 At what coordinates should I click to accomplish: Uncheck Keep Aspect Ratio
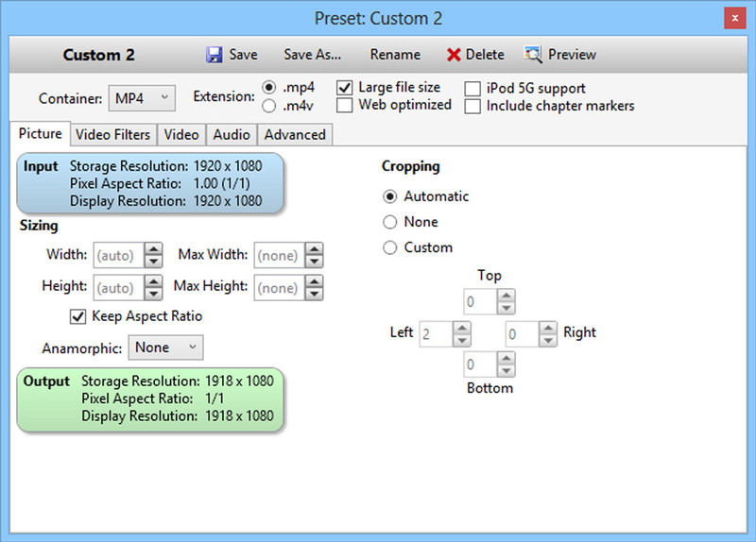(x=77, y=316)
